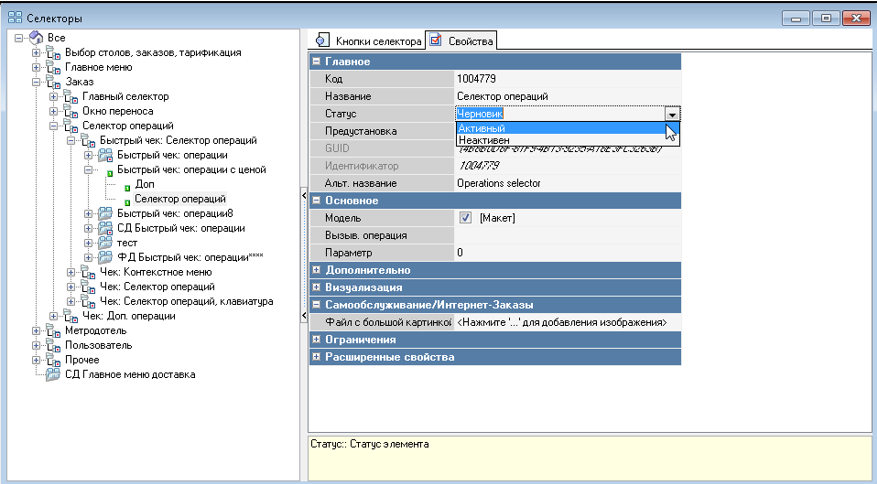Click the 'Альт. название' value field
The height and width of the screenshot is (484, 877).
click(x=566, y=184)
